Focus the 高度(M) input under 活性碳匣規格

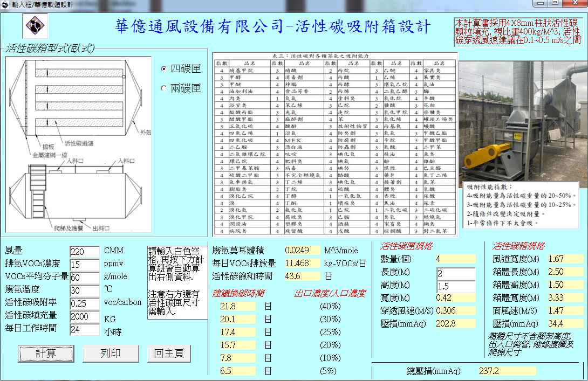456,286
